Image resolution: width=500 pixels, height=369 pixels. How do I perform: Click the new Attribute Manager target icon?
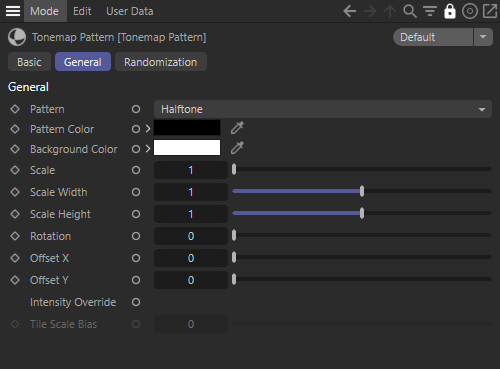470,11
